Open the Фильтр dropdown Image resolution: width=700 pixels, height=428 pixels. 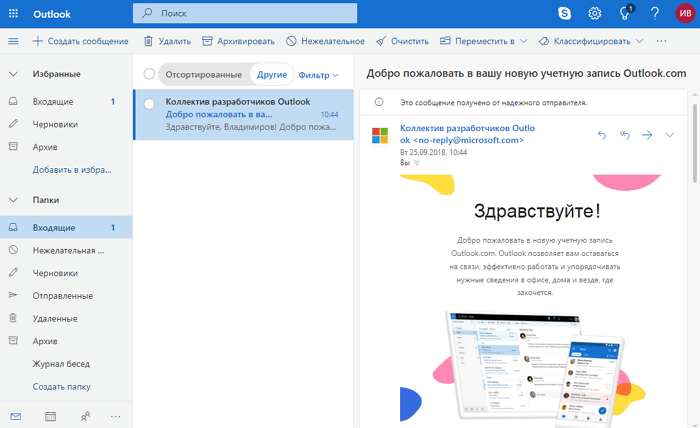(319, 75)
